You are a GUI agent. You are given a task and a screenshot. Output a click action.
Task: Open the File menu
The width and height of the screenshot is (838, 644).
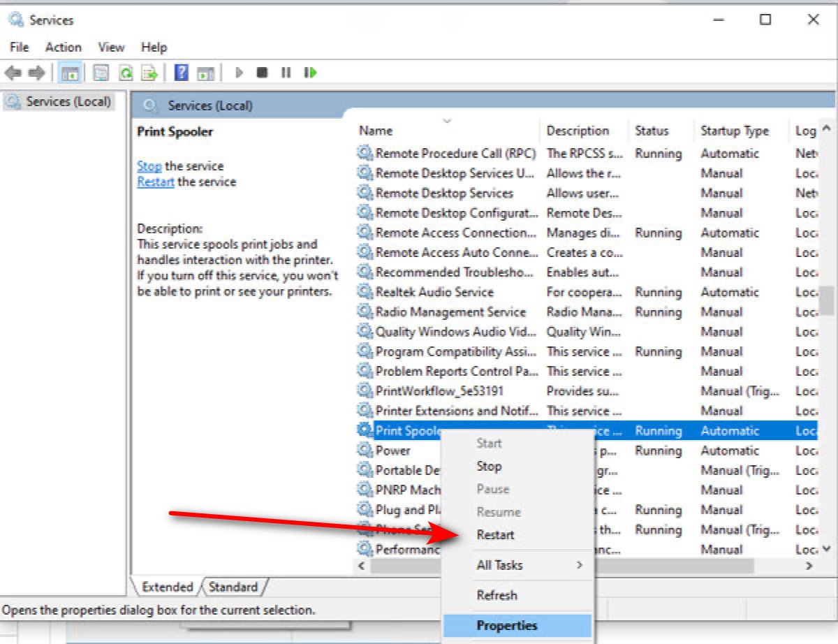tap(20, 47)
